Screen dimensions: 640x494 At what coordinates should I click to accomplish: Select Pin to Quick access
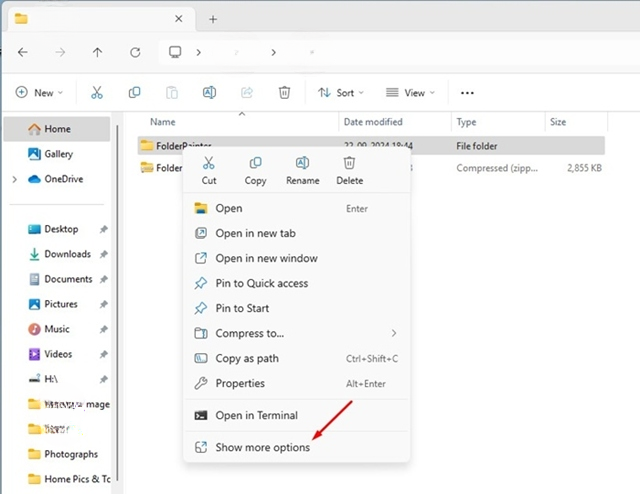pos(297,283)
